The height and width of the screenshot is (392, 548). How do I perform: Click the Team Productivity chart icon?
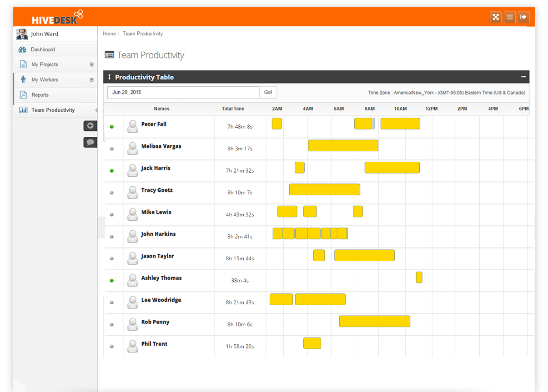(23, 110)
